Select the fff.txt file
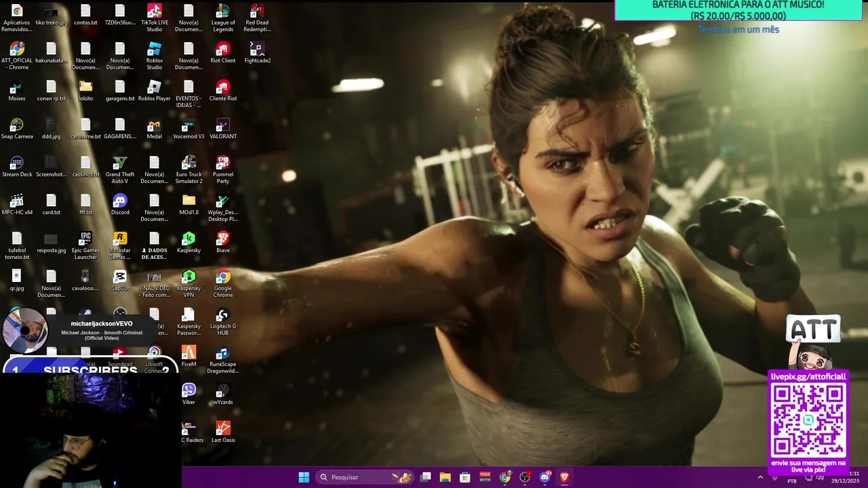The width and height of the screenshot is (868, 488). 85,205
